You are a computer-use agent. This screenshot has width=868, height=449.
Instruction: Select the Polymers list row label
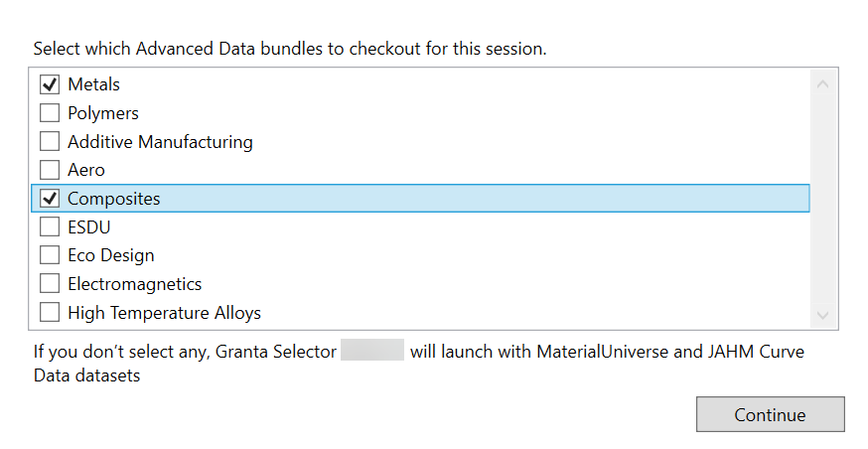point(103,113)
